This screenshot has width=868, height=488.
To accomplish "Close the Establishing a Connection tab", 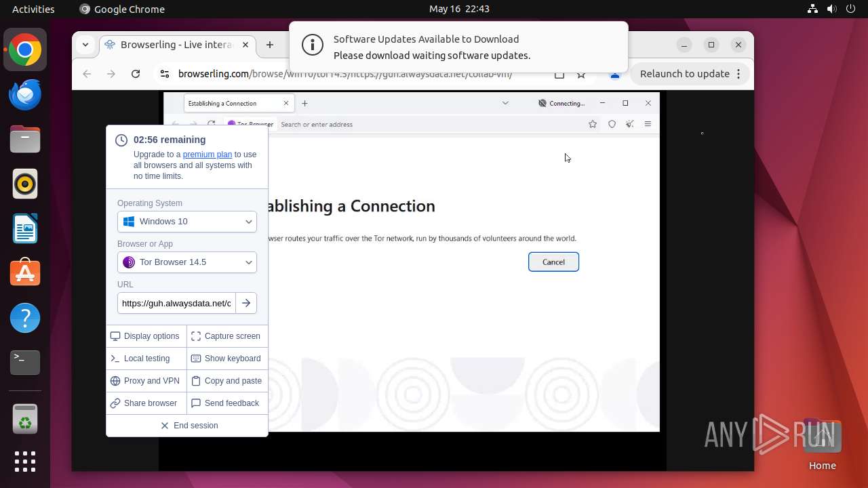I will tap(286, 103).
